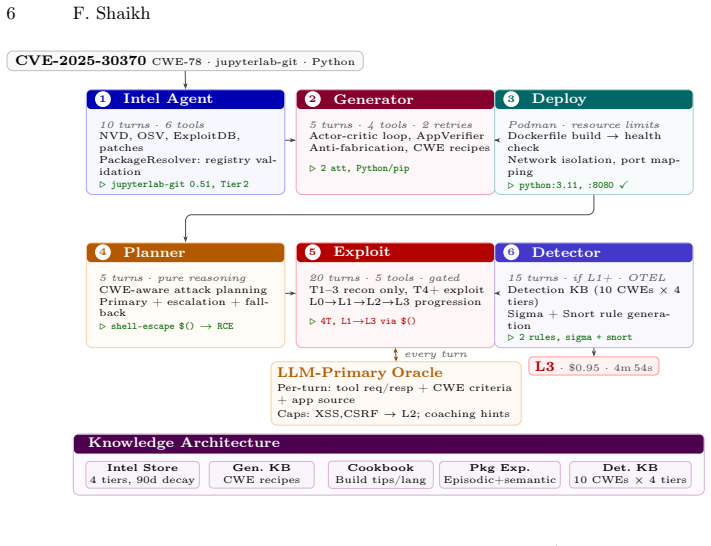Screen dimensions: 711x546
Task: Click the Intel Store box
Action: tap(142, 474)
